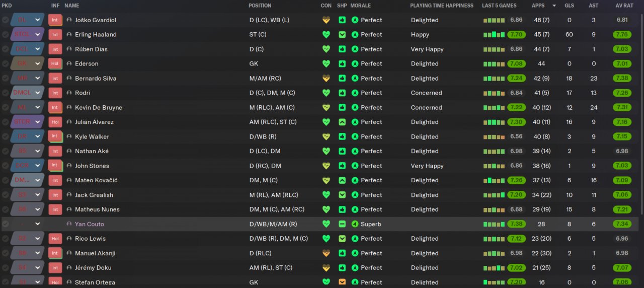Open Erling Haaland's STCL position dropdown
Viewport: 644px width, 288px height.
tap(37, 35)
